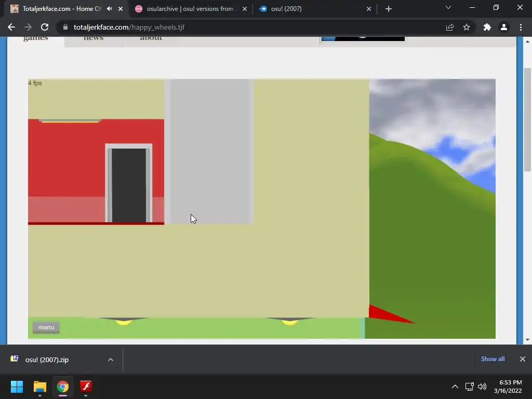The height and width of the screenshot is (399, 532).
Task: Open Adobe Flash Player from the taskbar
Action: [86, 387]
